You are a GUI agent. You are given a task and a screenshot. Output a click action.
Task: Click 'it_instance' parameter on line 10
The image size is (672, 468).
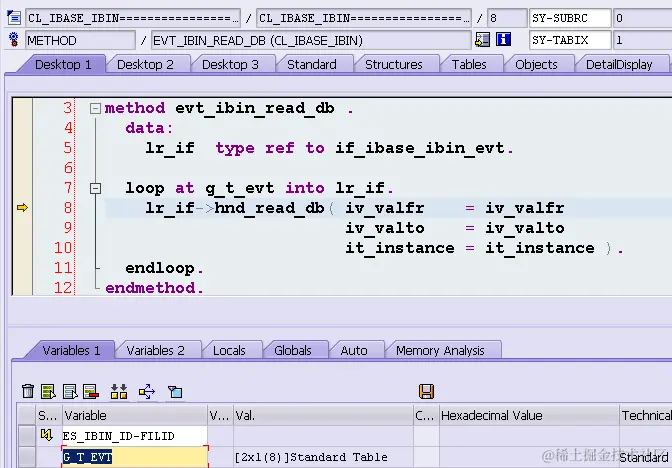pos(400,248)
